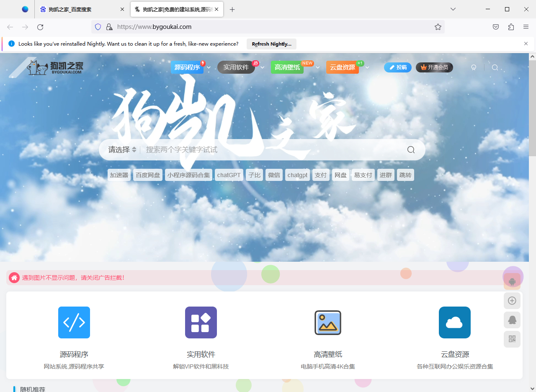536x392 pixels.
Task: Select the 狗凯之家|免费的建站系统 tab
Action: pos(177,9)
